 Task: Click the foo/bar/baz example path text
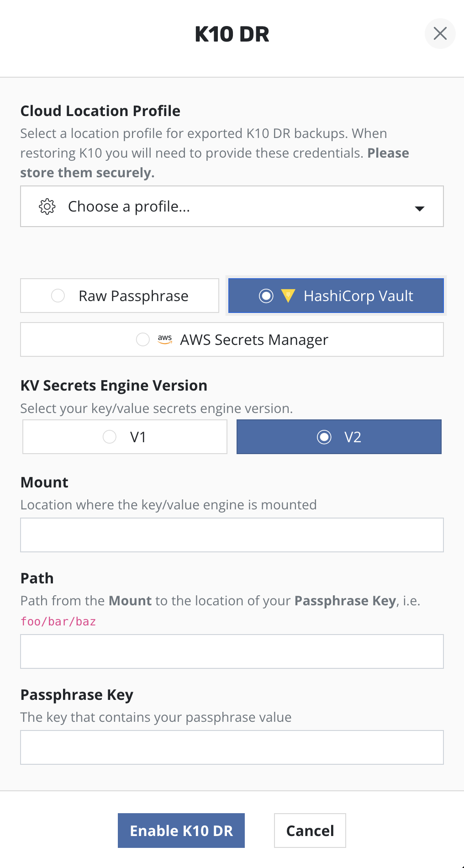tap(58, 622)
